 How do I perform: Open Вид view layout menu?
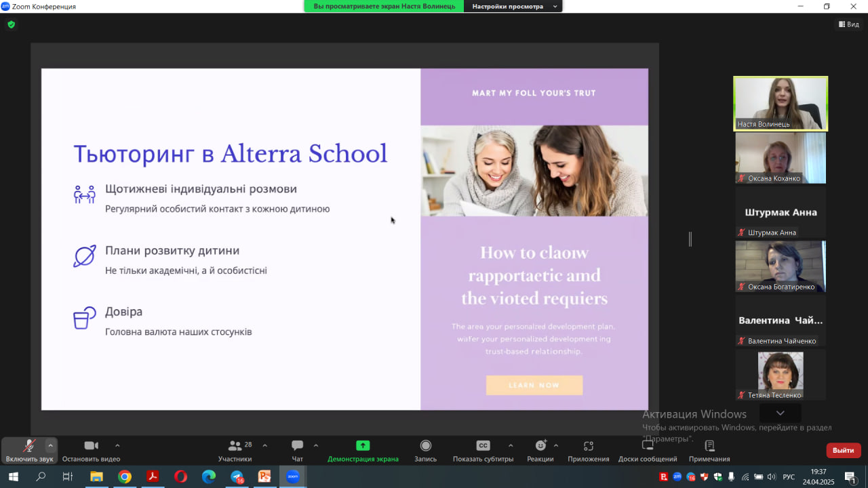click(849, 24)
